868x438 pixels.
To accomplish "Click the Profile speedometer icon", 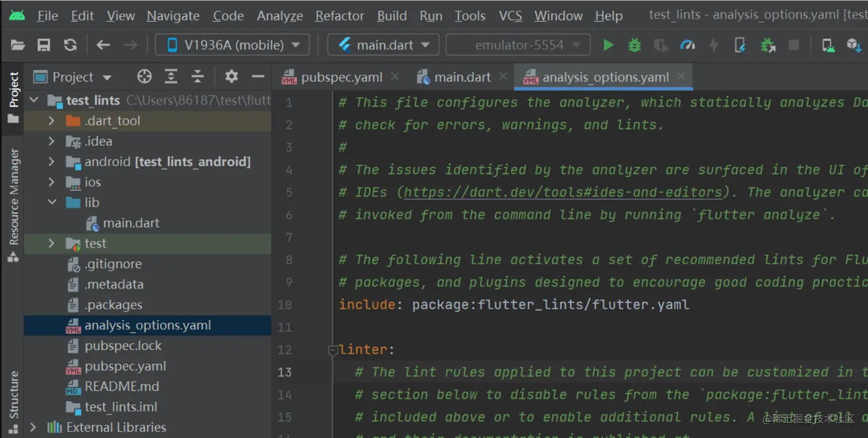I will 688,45.
